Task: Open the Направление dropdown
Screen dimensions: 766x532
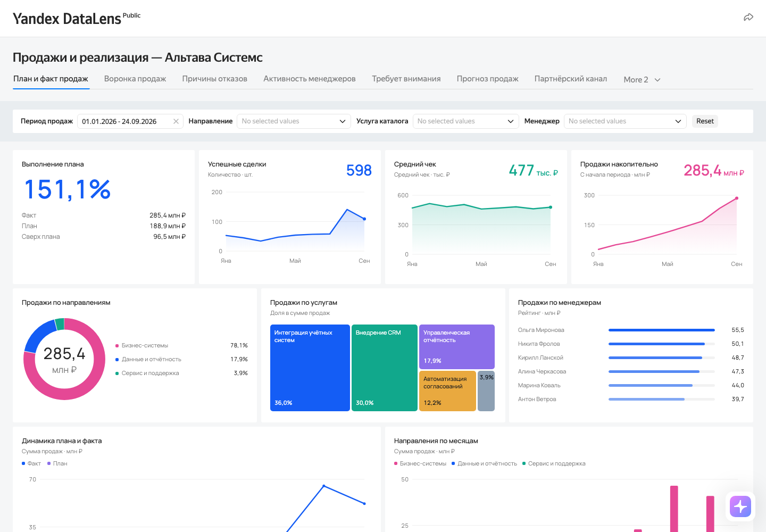Action: coord(294,121)
